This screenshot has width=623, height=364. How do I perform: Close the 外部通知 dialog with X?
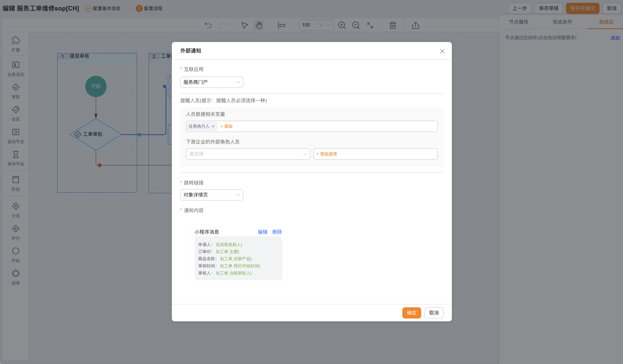point(442,51)
